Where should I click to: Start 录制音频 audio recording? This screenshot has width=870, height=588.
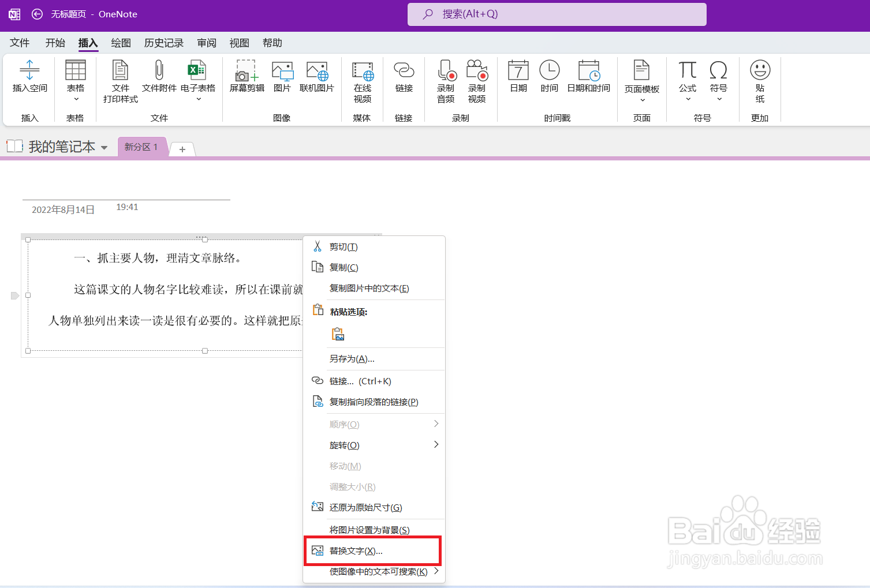coord(445,81)
